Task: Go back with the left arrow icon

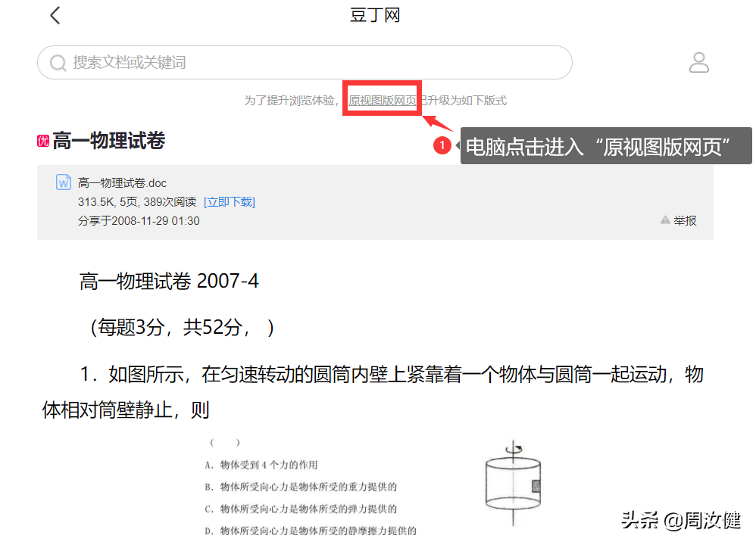Action: click(55, 15)
